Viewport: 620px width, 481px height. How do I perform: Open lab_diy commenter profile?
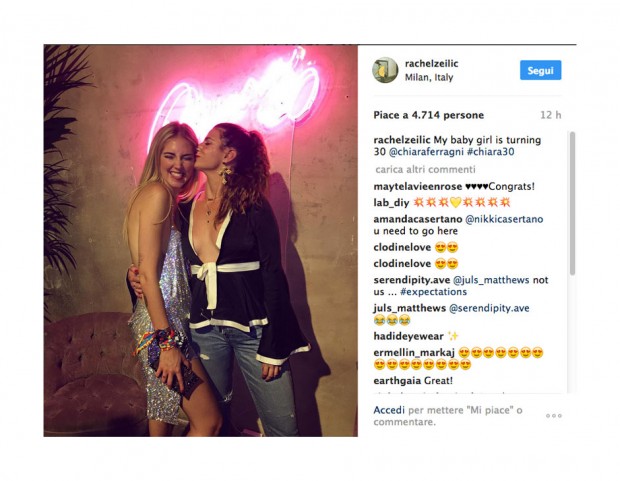391,203
